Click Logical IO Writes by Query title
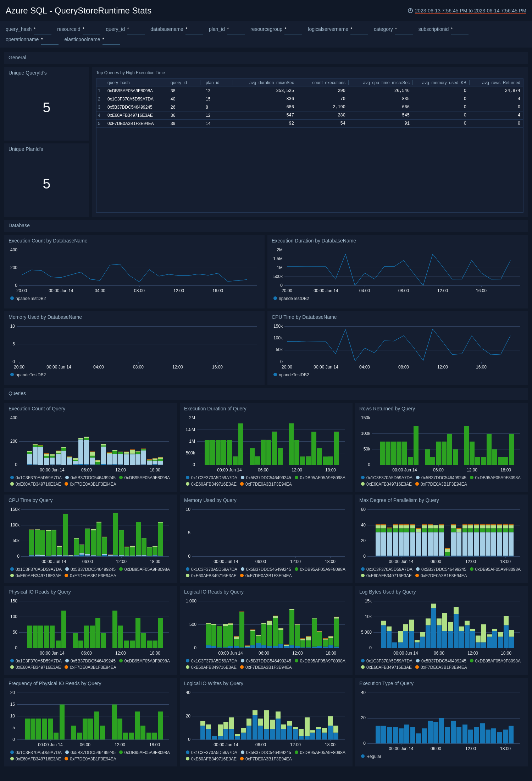The image size is (532, 781). pyautogui.click(x=214, y=683)
